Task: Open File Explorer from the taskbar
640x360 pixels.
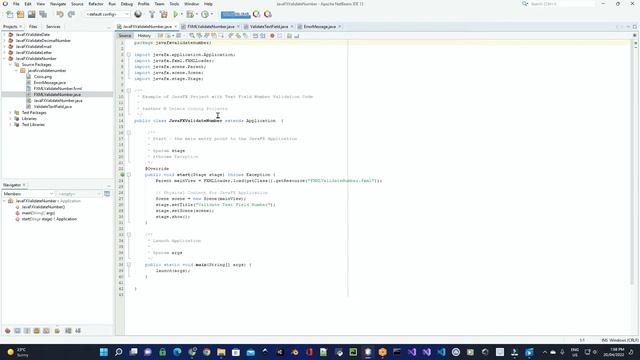Action: click(221, 352)
